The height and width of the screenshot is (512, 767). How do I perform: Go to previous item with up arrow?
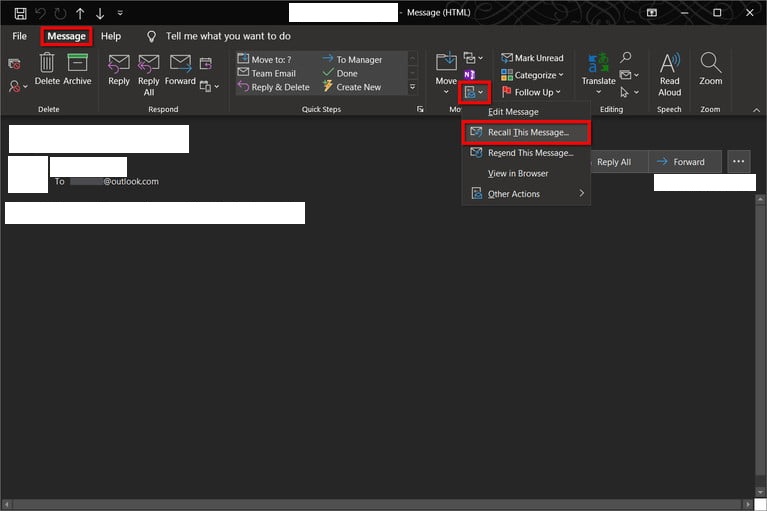[80, 13]
